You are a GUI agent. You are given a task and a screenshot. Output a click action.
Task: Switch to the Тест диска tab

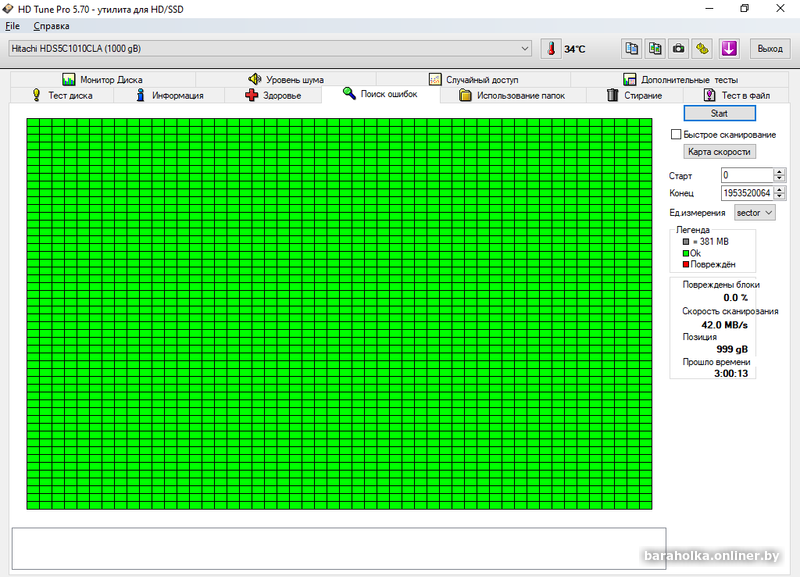[62, 95]
